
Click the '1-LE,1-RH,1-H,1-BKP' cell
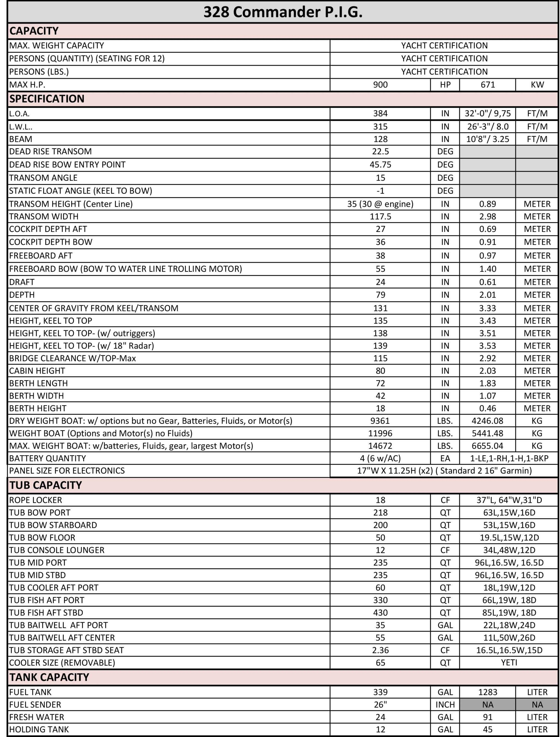[x=509, y=458]
